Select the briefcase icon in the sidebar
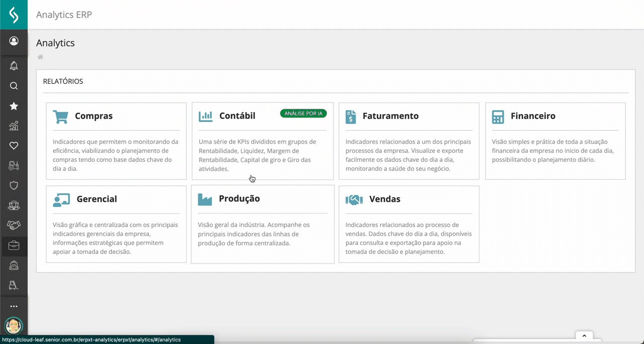The width and height of the screenshot is (644, 344). [x=14, y=245]
